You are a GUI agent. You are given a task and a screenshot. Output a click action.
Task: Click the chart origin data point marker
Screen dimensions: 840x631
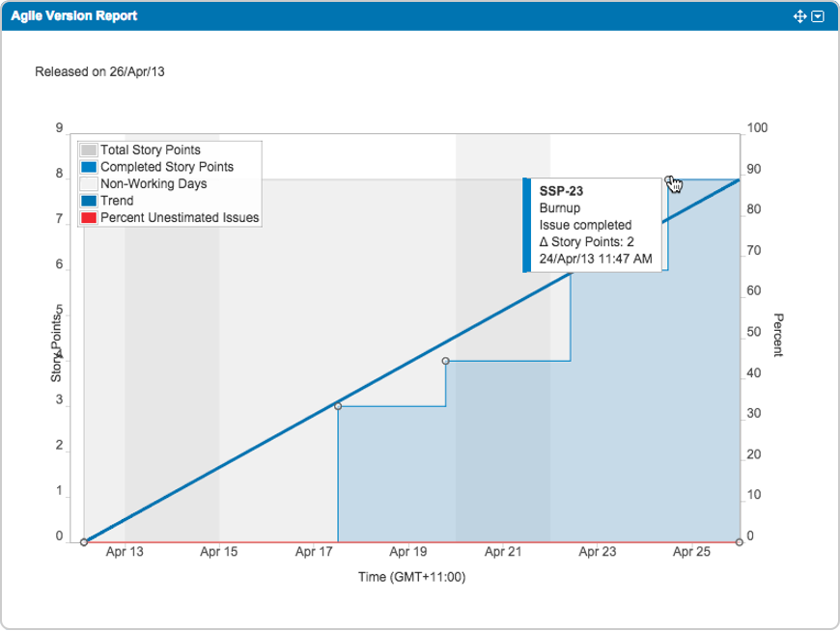click(85, 542)
